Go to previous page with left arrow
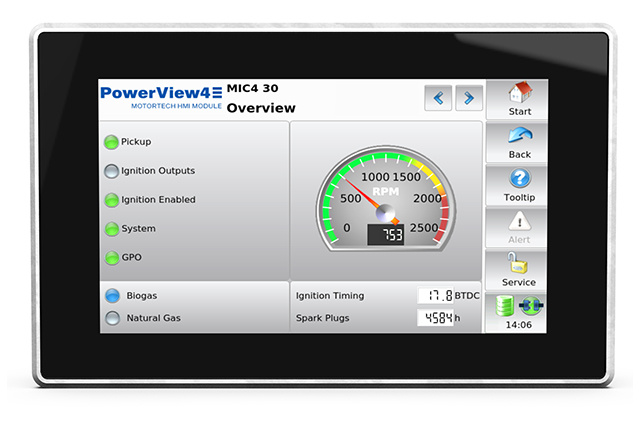 (x=437, y=98)
